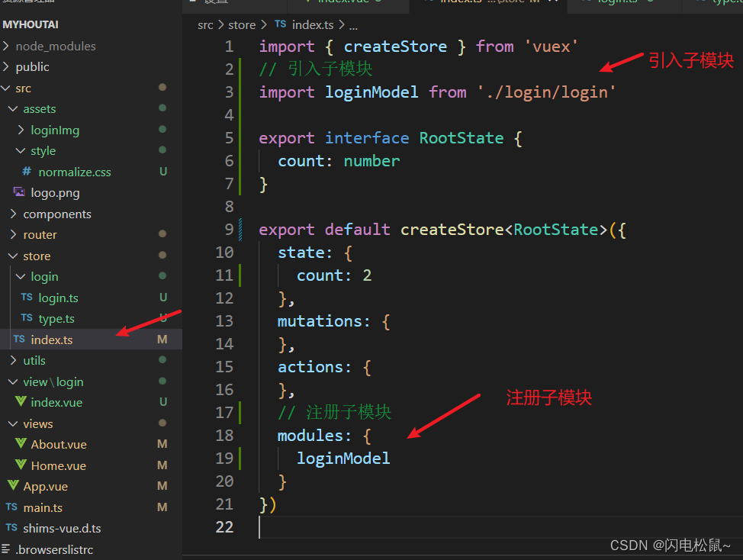Click the M badge on index.ts
The image size is (743, 560).
[x=162, y=339]
